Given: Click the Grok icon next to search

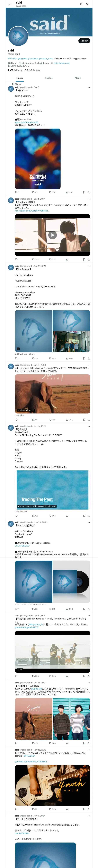Looking at the screenshot, I should [81, 4].
